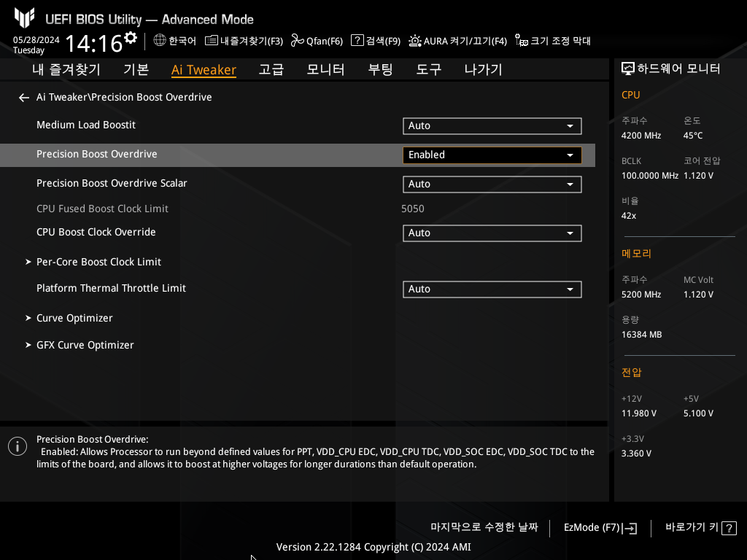Screen dimensions: 747x560
Task: Switch to 기본 tab
Action: coord(136,69)
